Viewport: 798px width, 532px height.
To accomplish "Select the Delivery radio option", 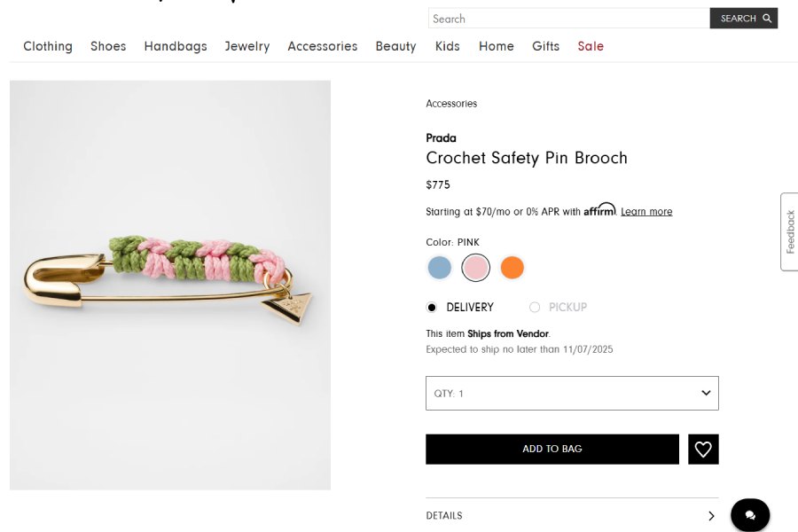I will [432, 308].
